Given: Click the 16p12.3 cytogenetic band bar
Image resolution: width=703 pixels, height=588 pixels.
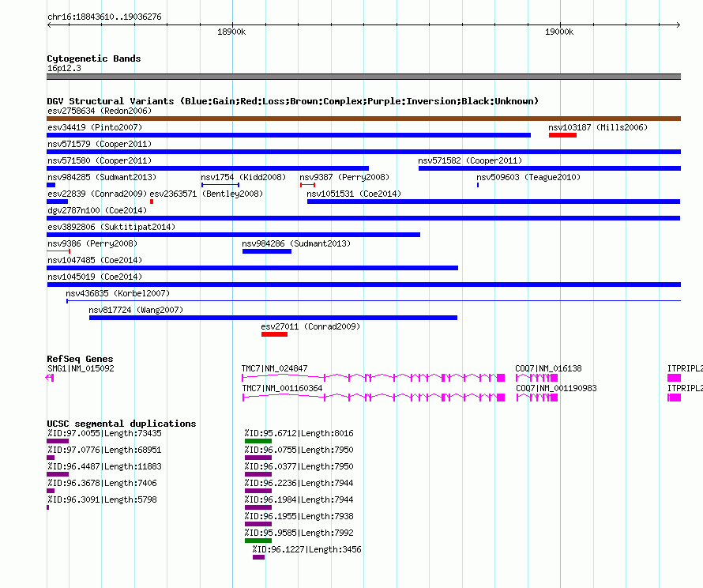Looking at the screenshot, I should tap(363, 77).
